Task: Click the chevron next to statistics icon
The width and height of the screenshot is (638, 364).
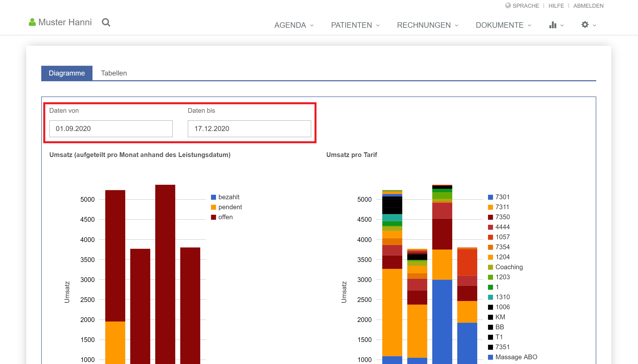Action: pos(562,25)
